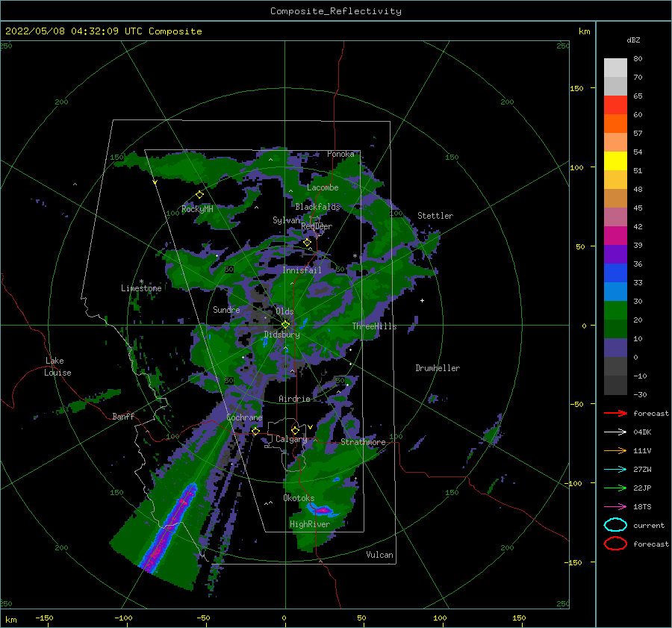Image resolution: width=672 pixels, height=628 pixels.
Task: Click the dBZ legend heading
Action: tap(633, 40)
